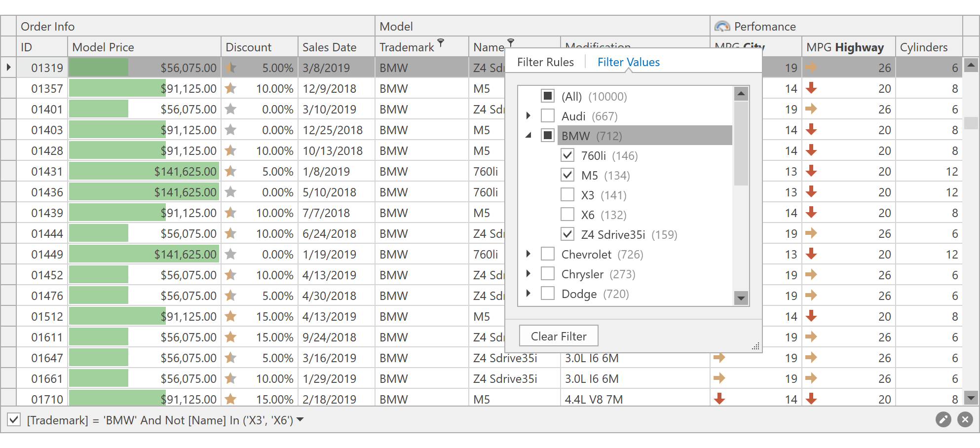Uncheck the 760li checkbox
The width and height of the screenshot is (980, 448).
point(567,155)
